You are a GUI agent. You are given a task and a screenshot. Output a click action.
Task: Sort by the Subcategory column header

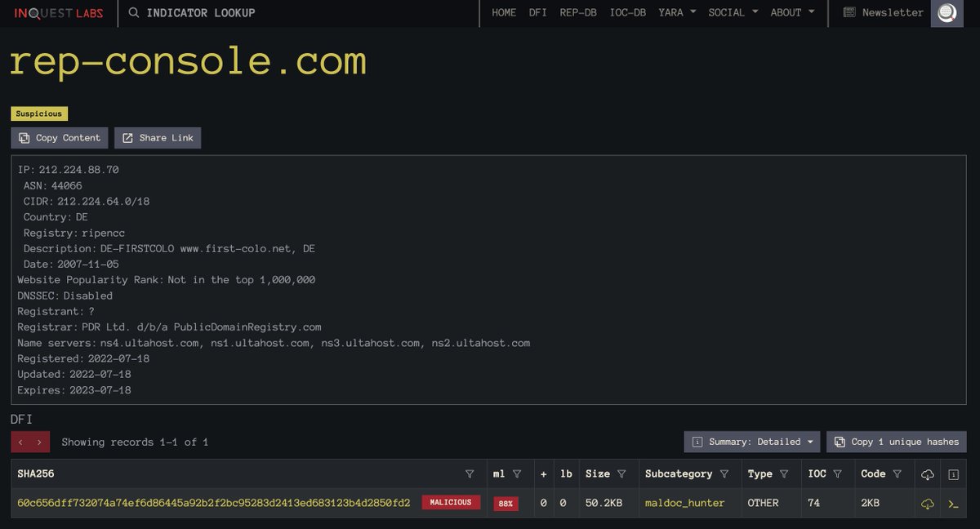click(679, 474)
